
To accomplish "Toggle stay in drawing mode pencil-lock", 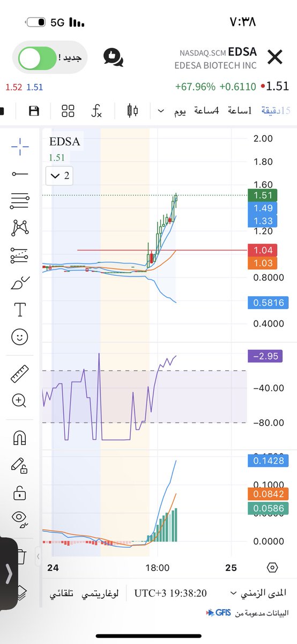I will (x=20, y=465).
